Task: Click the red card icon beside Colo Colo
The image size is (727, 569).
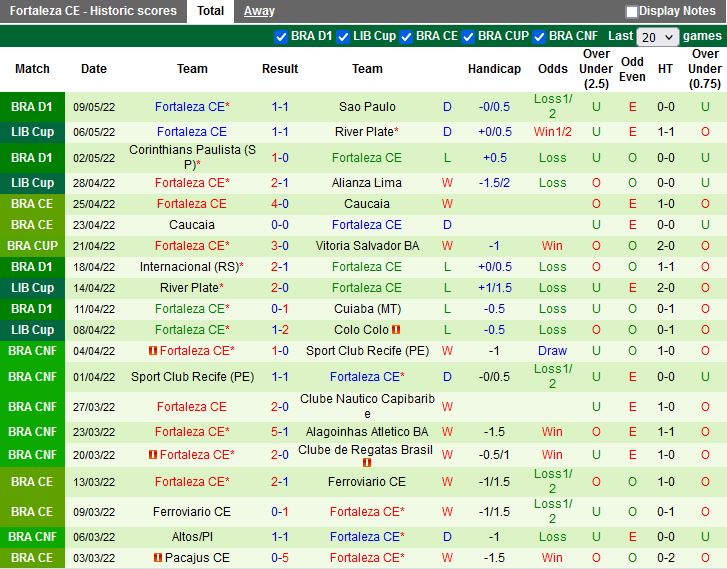Action: [x=397, y=330]
